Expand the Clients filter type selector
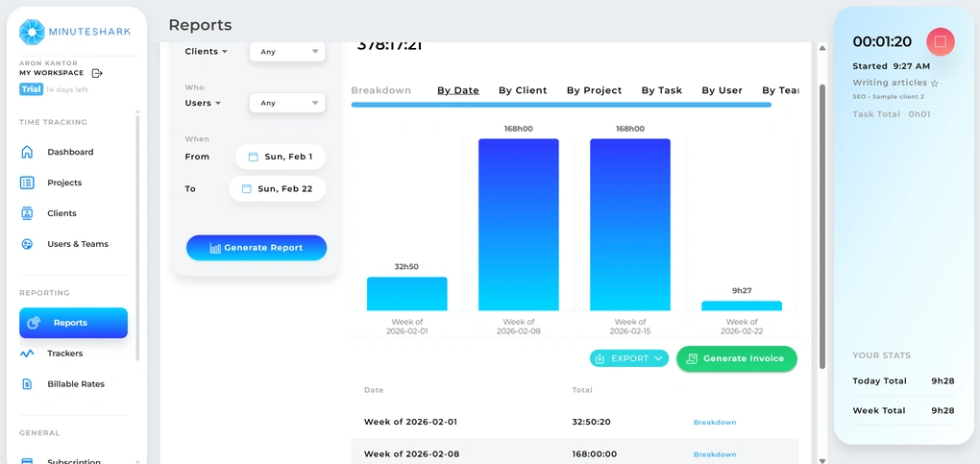 [207, 52]
